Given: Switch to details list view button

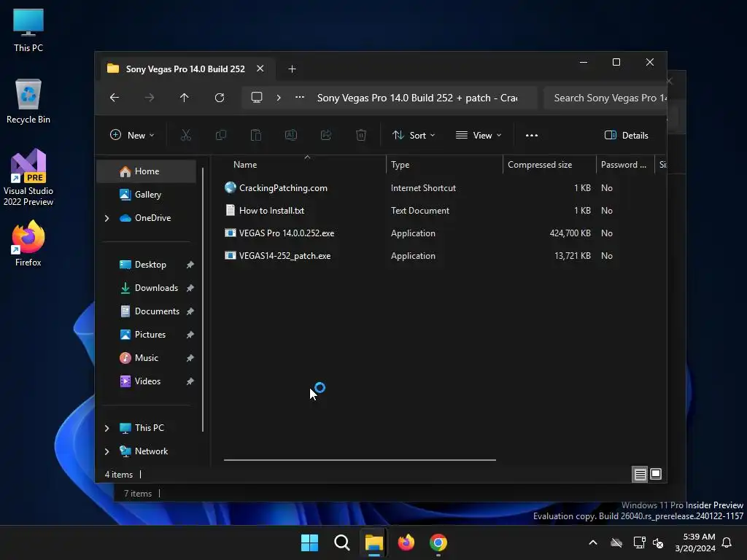Looking at the screenshot, I should (640, 474).
